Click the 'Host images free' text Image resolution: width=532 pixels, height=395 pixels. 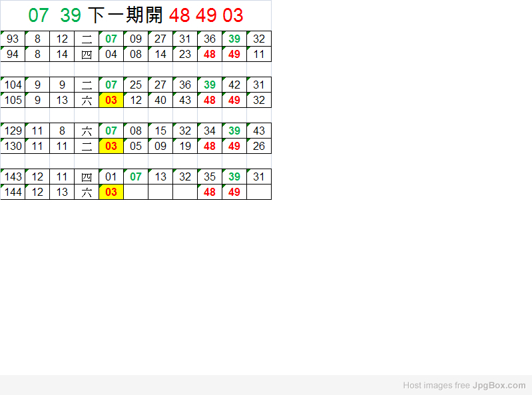point(436,385)
